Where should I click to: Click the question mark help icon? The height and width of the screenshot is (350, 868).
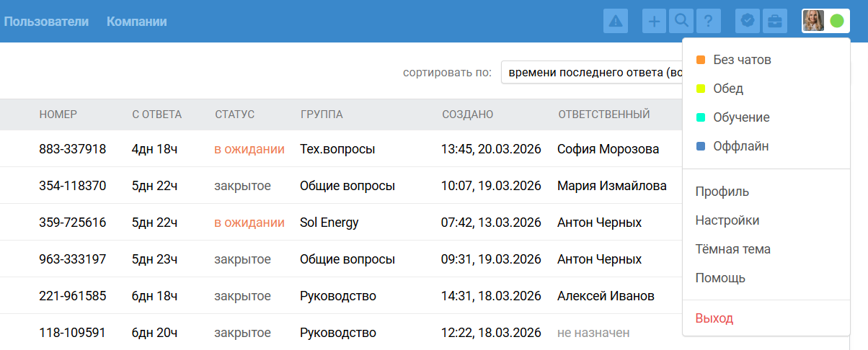pyautogui.click(x=709, y=22)
